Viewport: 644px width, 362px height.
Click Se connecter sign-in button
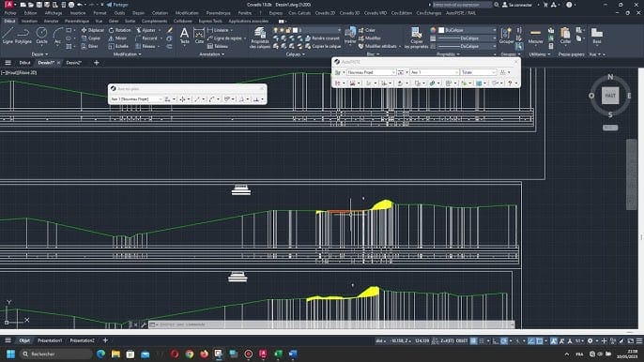(x=517, y=5)
